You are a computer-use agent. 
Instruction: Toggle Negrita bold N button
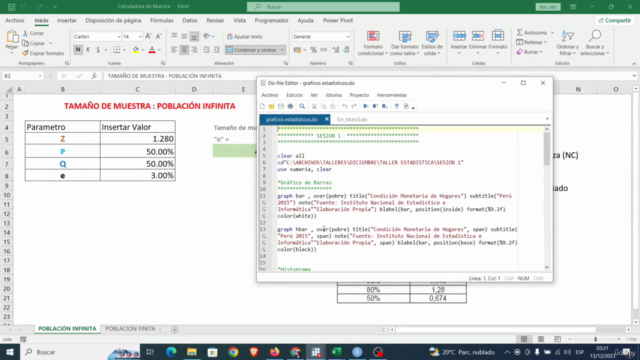(x=78, y=50)
